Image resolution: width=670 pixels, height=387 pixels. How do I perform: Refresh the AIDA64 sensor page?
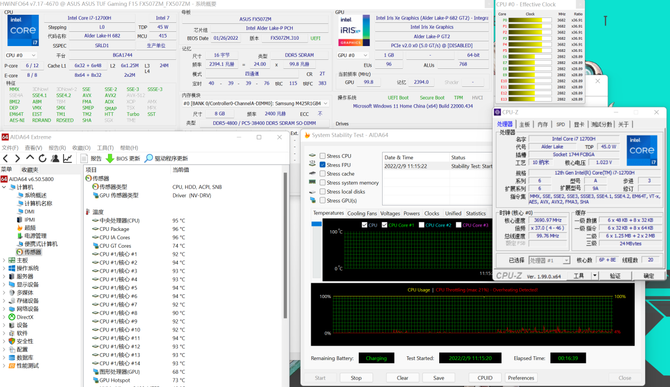pos(42,158)
